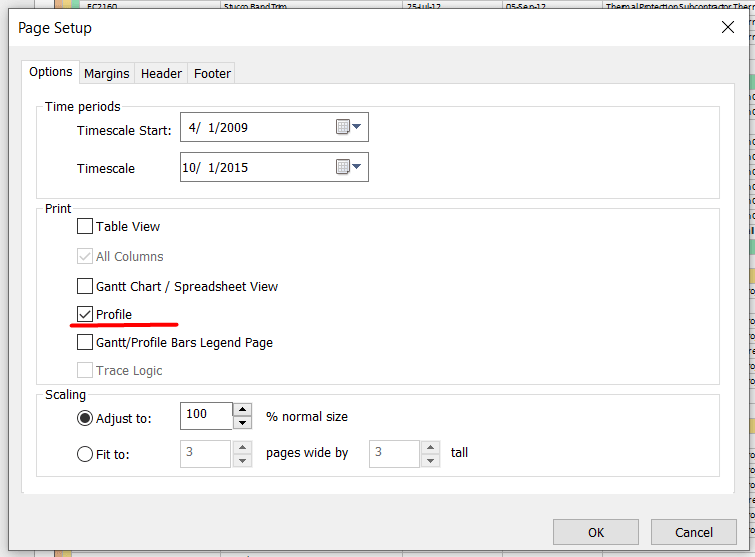Cancel the Page Setup dialog
Image resolution: width=755 pixels, height=557 pixels.
[694, 532]
